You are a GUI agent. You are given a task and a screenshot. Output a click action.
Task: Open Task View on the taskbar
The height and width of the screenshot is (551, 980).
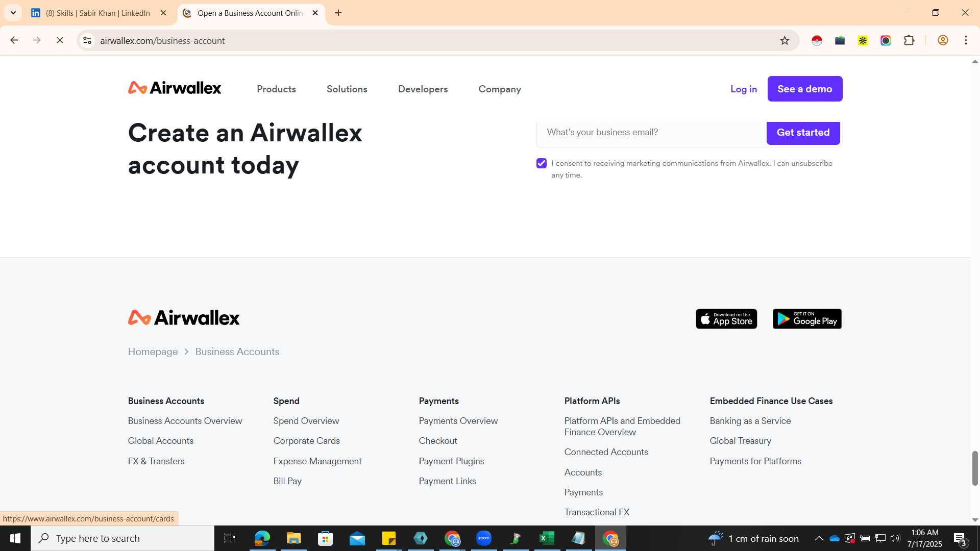point(230,538)
